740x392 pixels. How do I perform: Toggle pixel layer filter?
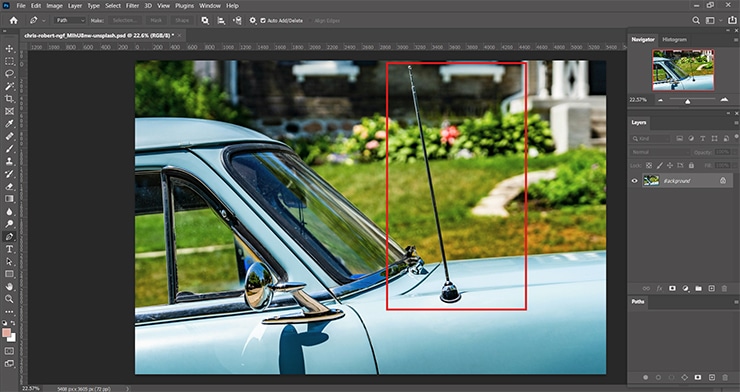(x=680, y=138)
